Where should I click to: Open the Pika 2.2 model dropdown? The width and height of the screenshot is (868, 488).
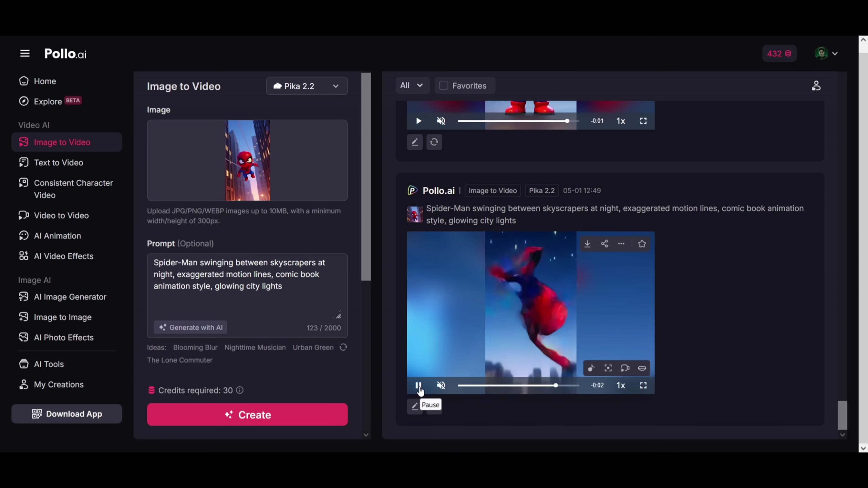point(307,86)
